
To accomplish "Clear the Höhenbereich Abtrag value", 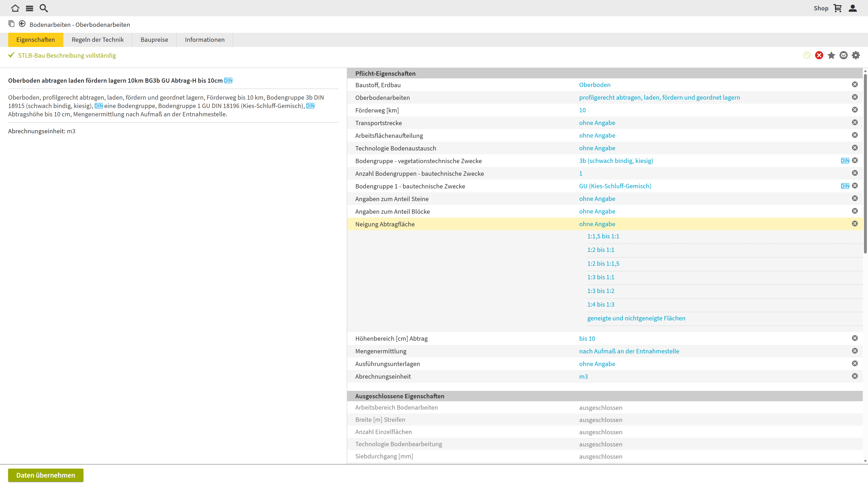I will 855,338.
